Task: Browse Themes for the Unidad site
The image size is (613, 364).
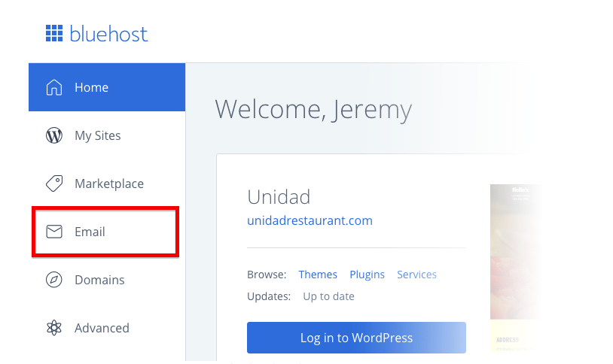Action: 318,275
